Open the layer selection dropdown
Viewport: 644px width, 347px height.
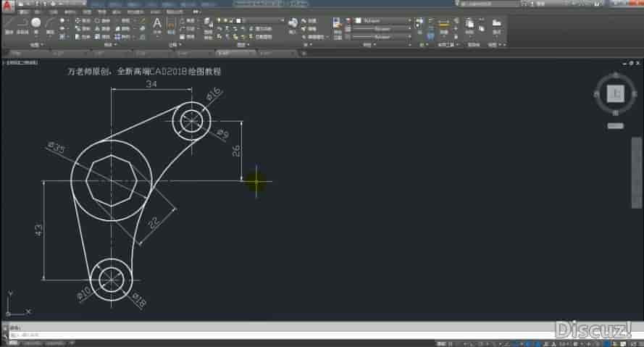coord(282,20)
